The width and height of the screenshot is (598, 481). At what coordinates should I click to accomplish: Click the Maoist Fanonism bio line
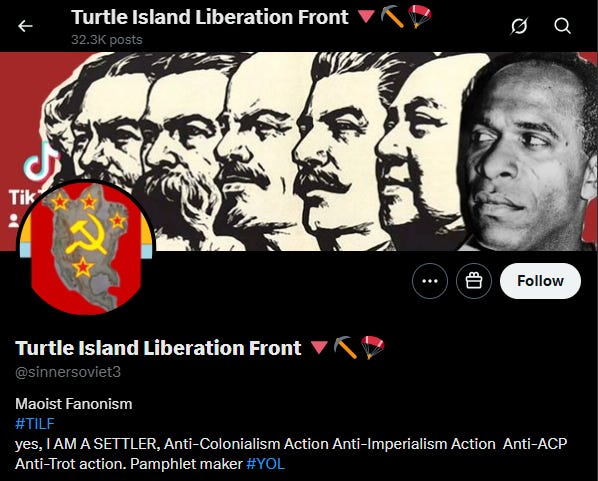click(74, 404)
